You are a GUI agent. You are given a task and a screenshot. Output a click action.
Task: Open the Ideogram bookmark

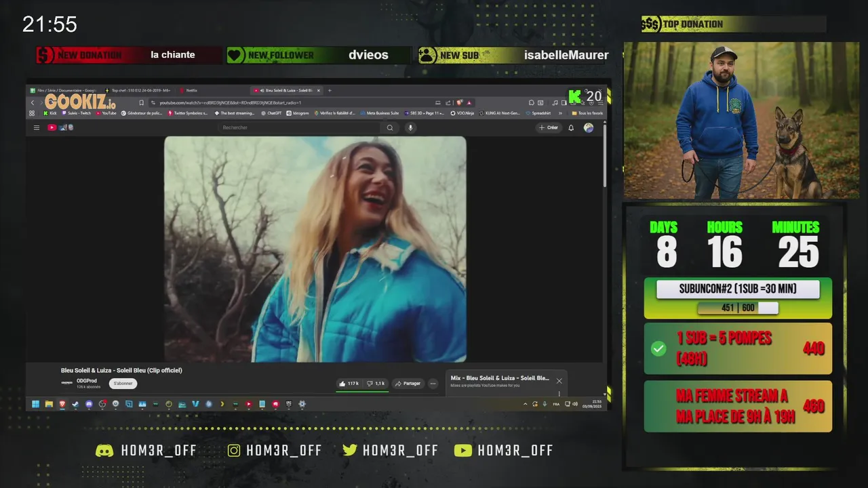[298, 113]
